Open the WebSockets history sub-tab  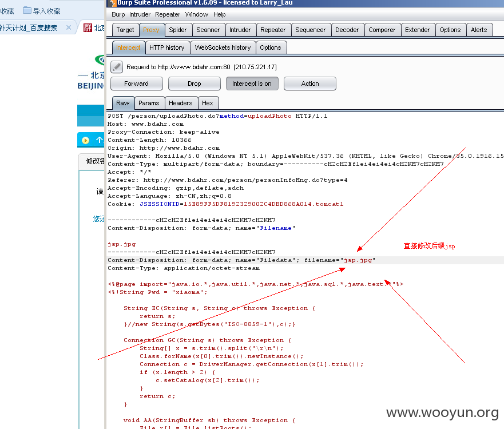tap(223, 47)
